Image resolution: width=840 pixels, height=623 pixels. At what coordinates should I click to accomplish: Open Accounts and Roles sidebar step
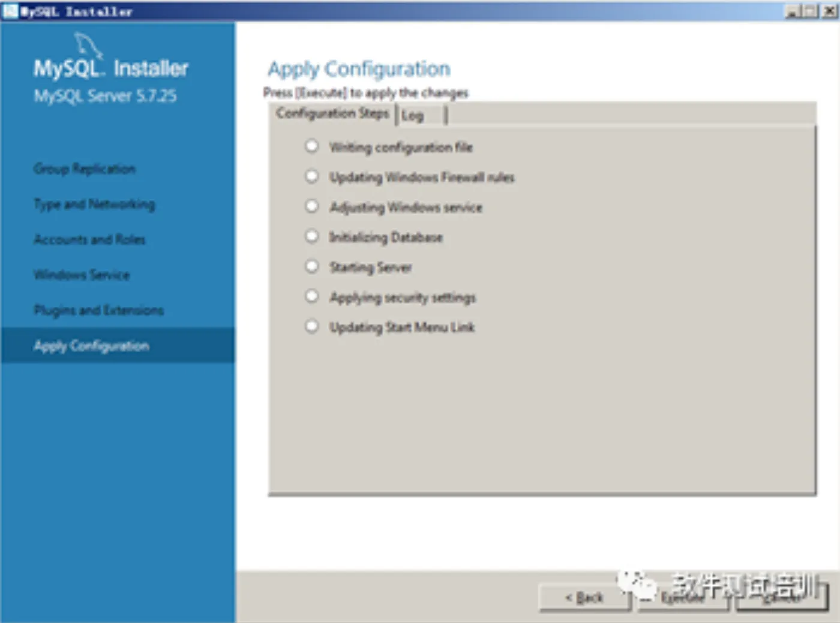[89, 239]
